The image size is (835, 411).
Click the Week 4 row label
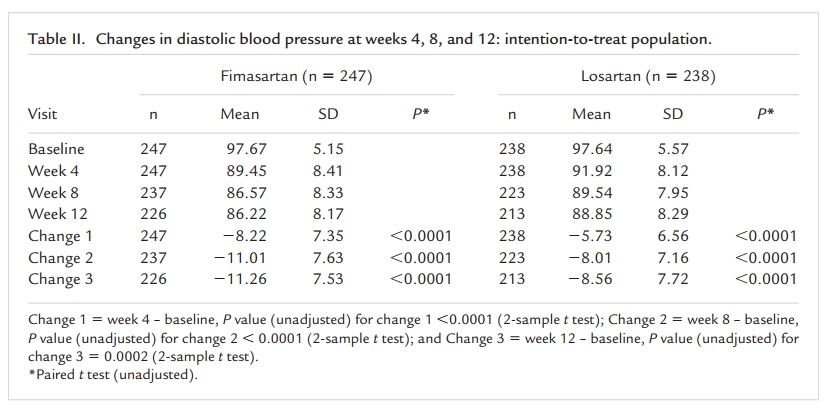click(55, 170)
